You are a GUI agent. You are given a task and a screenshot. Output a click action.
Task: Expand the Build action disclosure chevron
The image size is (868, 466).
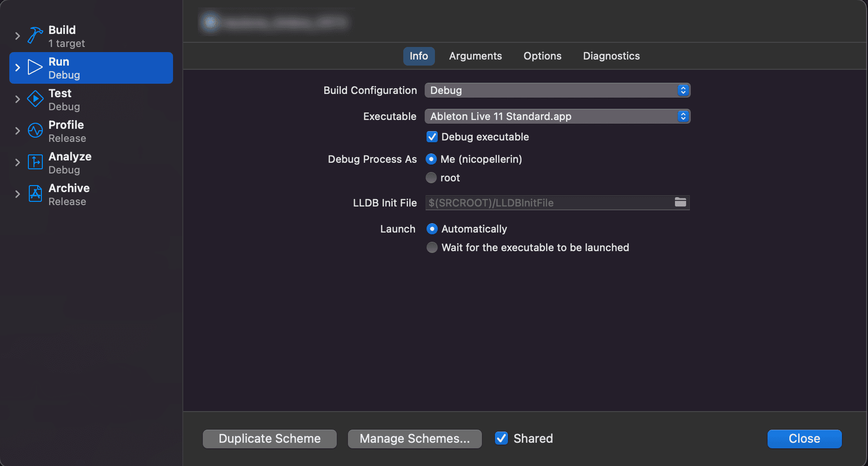point(18,36)
